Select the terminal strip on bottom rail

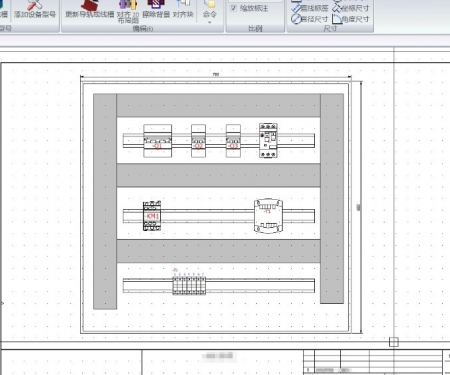point(189,285)
